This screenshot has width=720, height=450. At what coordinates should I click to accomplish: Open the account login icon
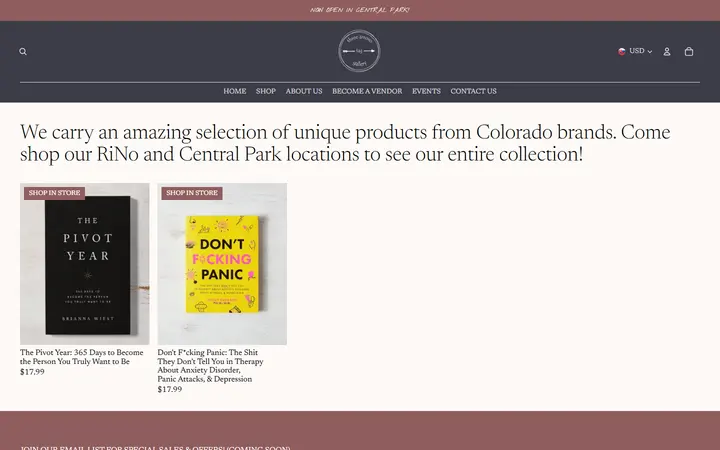[667, 51]
